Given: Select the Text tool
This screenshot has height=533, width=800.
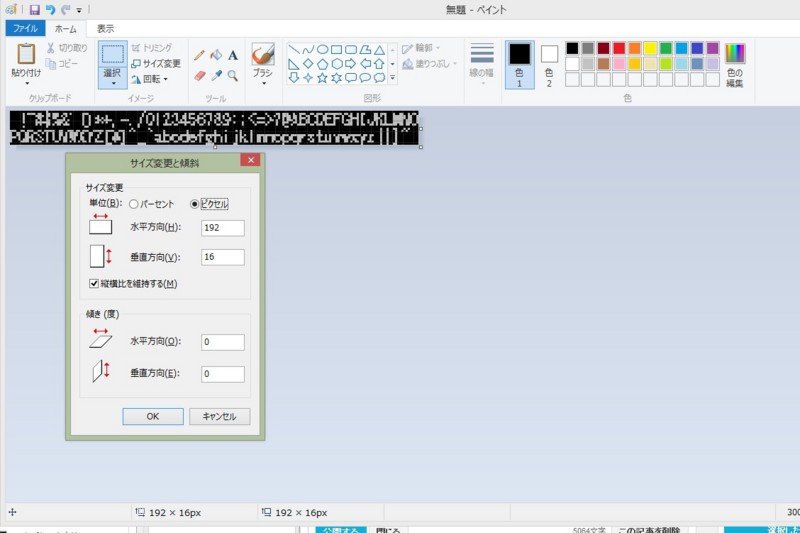Looking at the screenshot, I should (233, 55).
